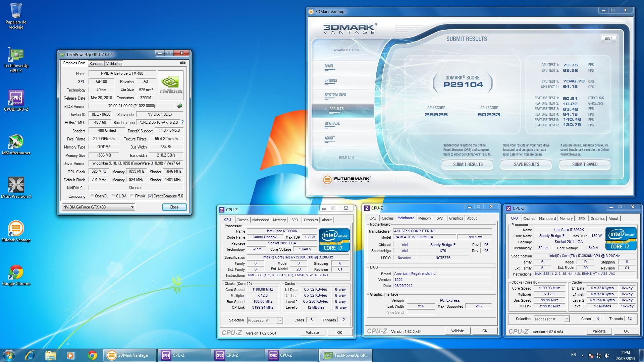This screenshot has height=362, width=644.
Task: Open the 3DMark Vantage desktop shortcut
Action: pyautogui.click(x=16, y=231)
